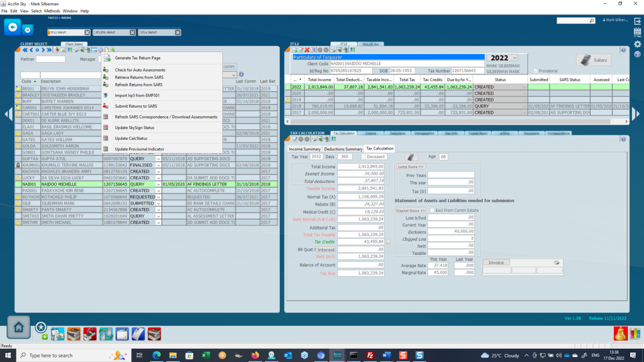Screen dimensions: 644x362
Task: Click the golden bell notification icon
Action: [620, 333]
